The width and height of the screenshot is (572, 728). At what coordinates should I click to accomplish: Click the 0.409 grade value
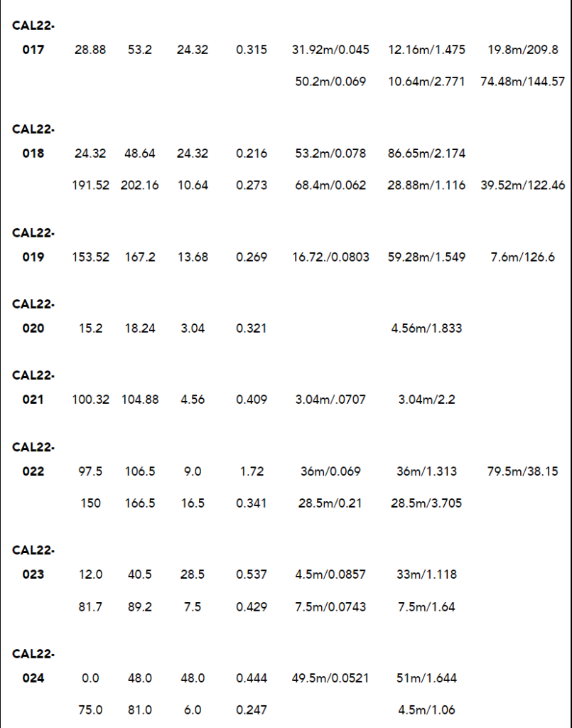(x=252, y=400)
